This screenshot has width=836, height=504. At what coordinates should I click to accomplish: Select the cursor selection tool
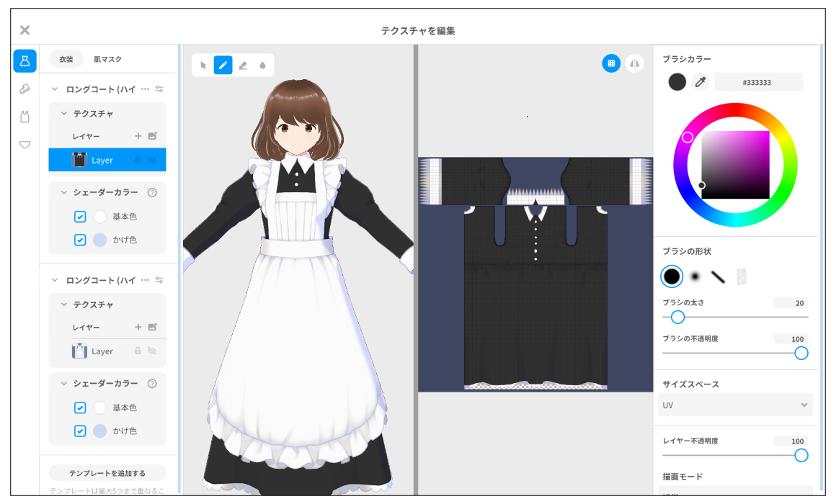pyautogui.click(x=203, y=66)
